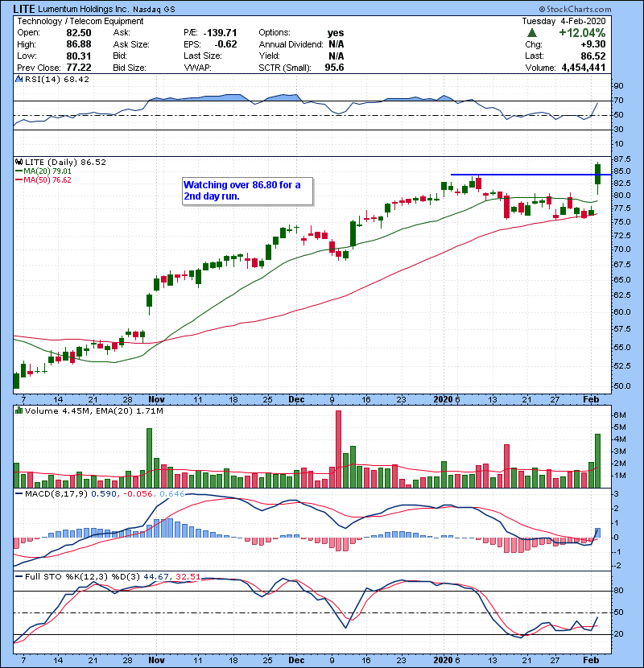Screen dimensions: 644x668
Task: Click the Feb label on the bottom date axis
Action: tap(591, 660)
